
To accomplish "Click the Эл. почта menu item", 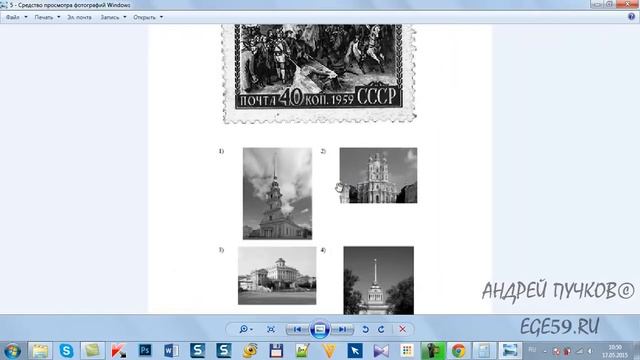I will (x=79, y=17).
